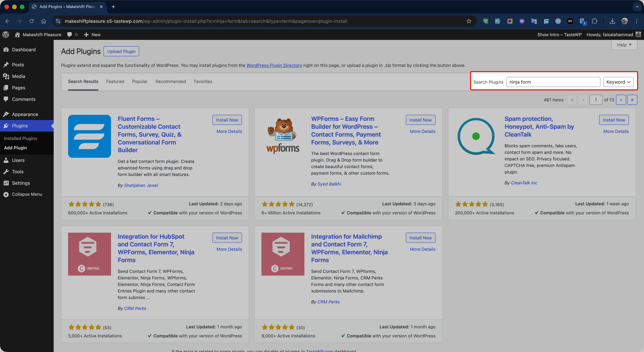
Task: Click the Tools wrench sidebar item
Action: click(17, 172)
